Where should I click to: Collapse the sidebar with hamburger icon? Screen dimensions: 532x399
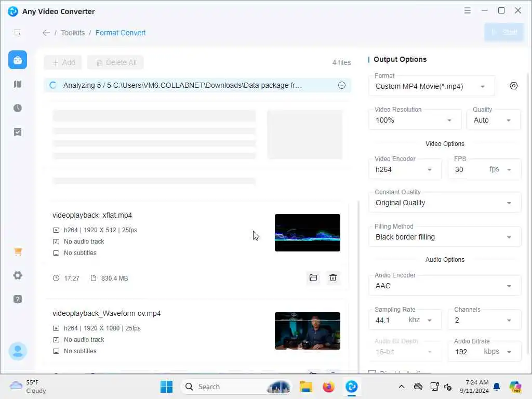tap(17, 33)
